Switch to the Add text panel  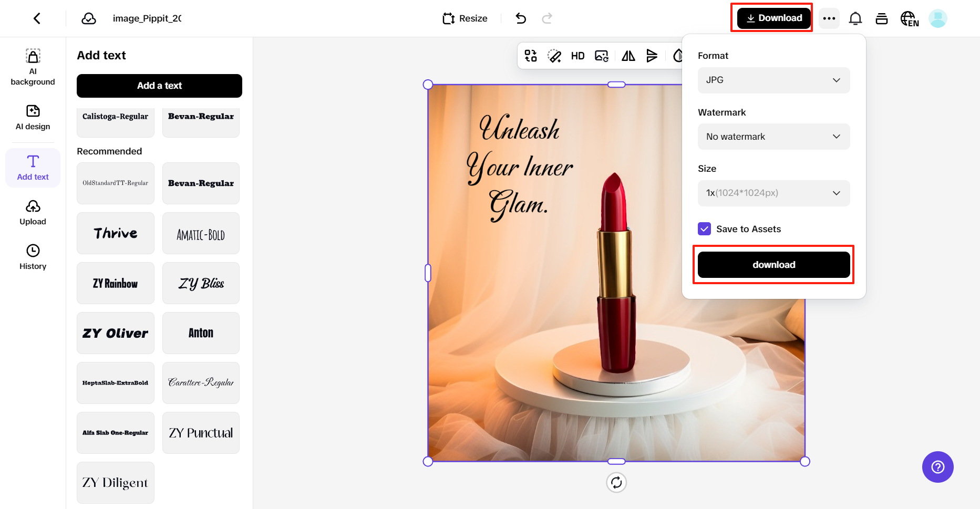(x=33, y=167)
